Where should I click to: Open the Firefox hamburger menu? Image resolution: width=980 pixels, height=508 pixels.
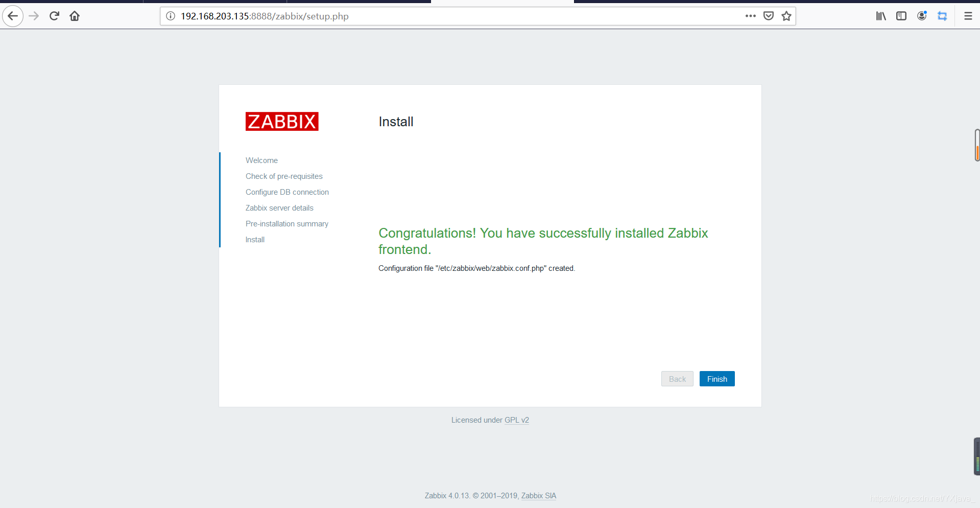968,16
